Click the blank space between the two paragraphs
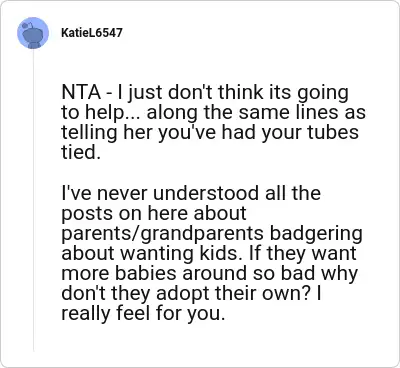This screenshot has width=400, height=368. point(213,173)
